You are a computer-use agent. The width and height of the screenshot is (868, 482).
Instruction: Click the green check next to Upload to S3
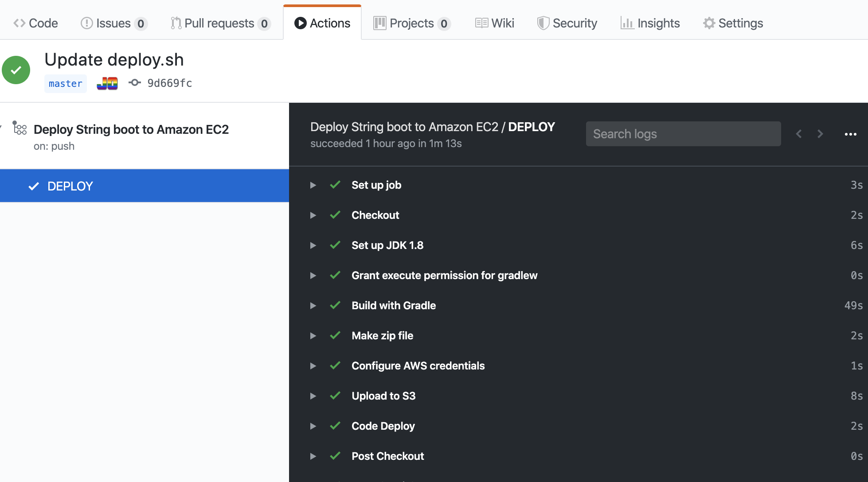tap(335, 396)
